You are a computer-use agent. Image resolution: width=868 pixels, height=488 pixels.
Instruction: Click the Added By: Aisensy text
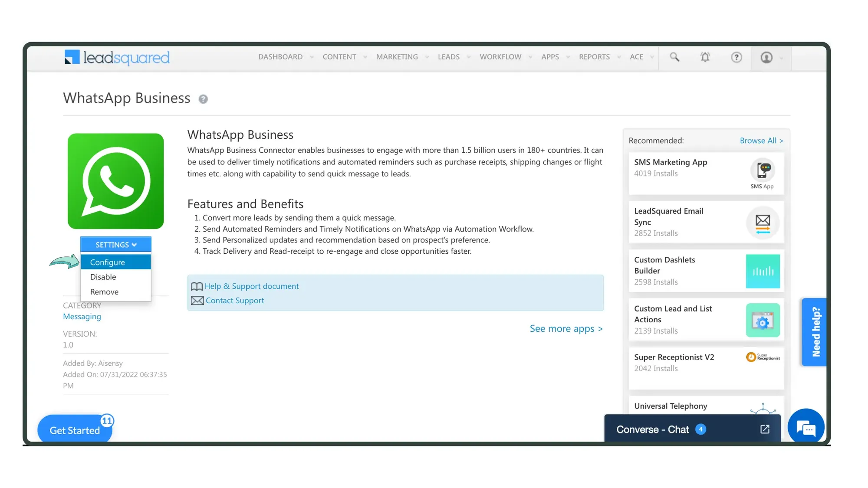[x=93, y=363]
